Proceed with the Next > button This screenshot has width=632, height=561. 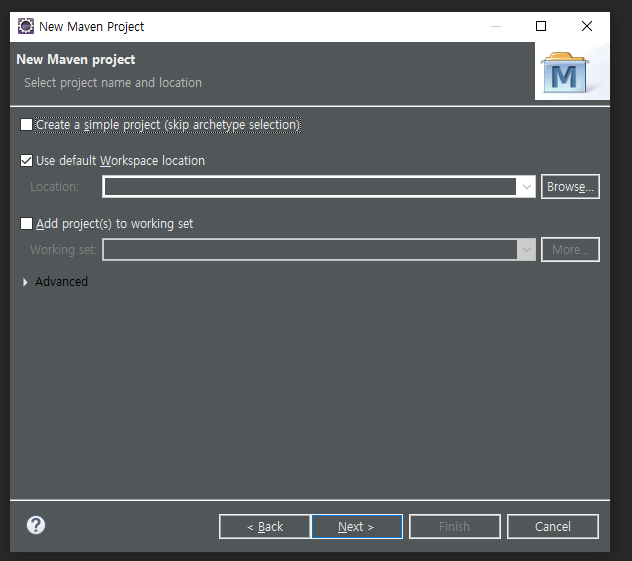(357, 526)
